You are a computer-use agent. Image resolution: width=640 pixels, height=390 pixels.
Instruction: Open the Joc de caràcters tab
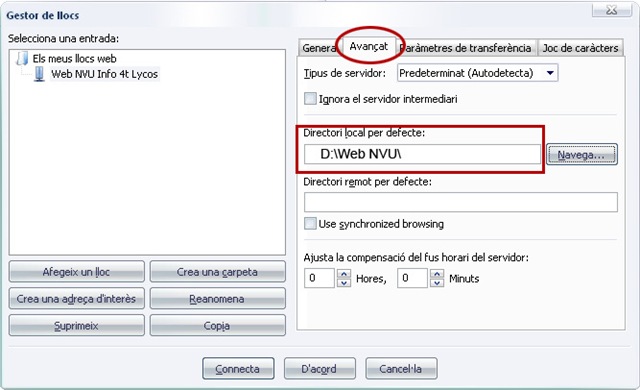click(x=580, y=48)
